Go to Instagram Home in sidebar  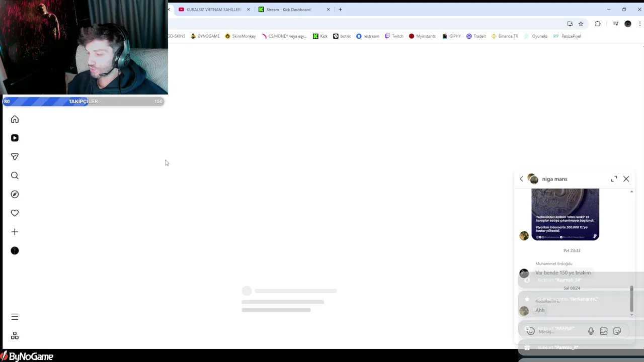(15, 119)
